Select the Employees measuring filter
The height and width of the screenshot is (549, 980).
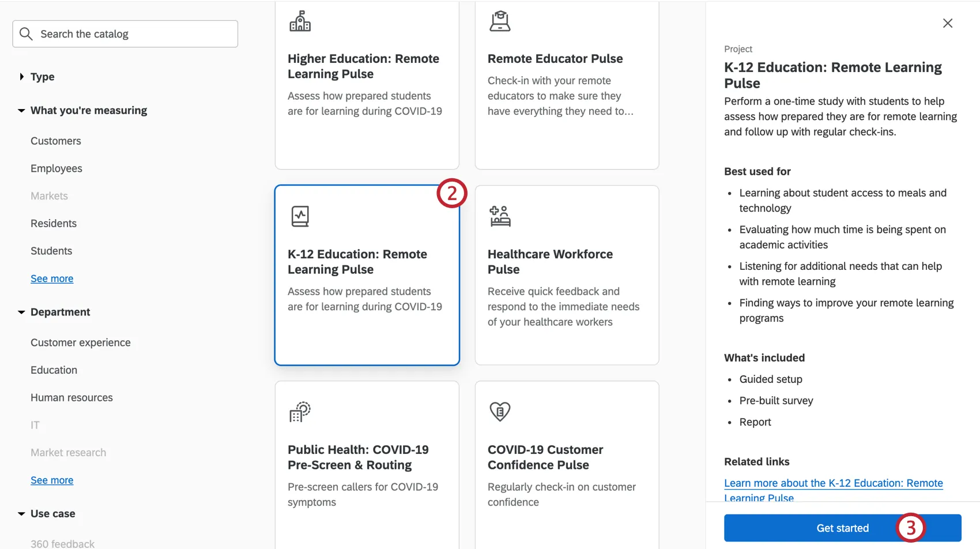56,168
